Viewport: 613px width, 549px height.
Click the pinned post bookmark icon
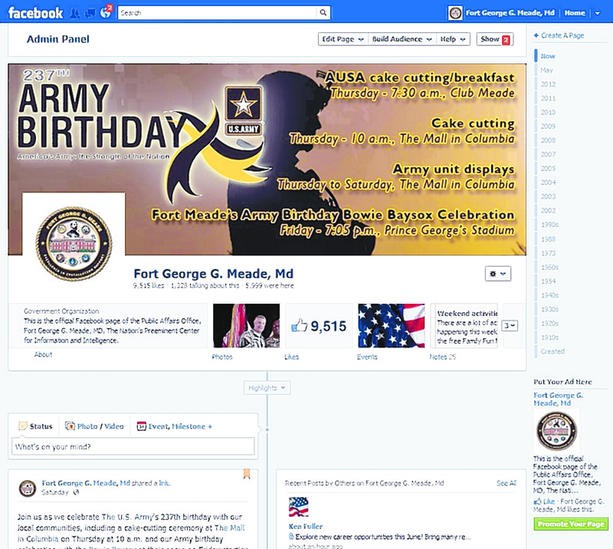(247, 474)
